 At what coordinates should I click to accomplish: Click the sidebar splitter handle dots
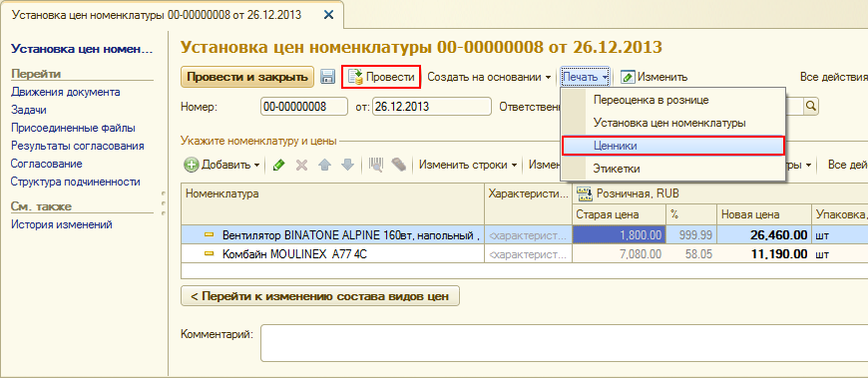point(163,203)
